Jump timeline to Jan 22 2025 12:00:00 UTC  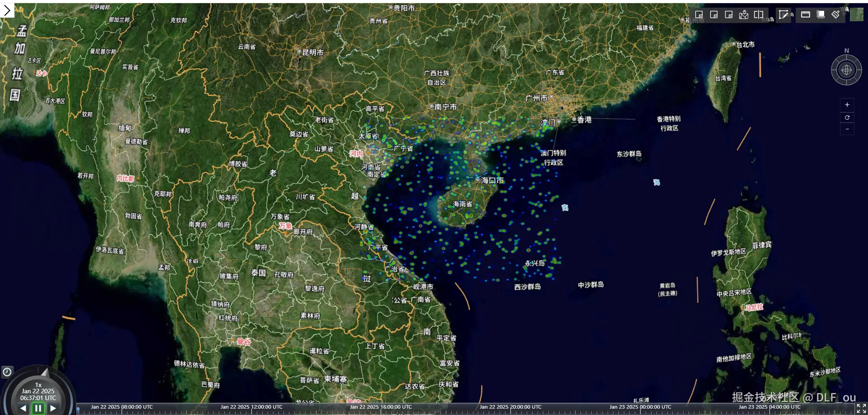tap(251, 407)
